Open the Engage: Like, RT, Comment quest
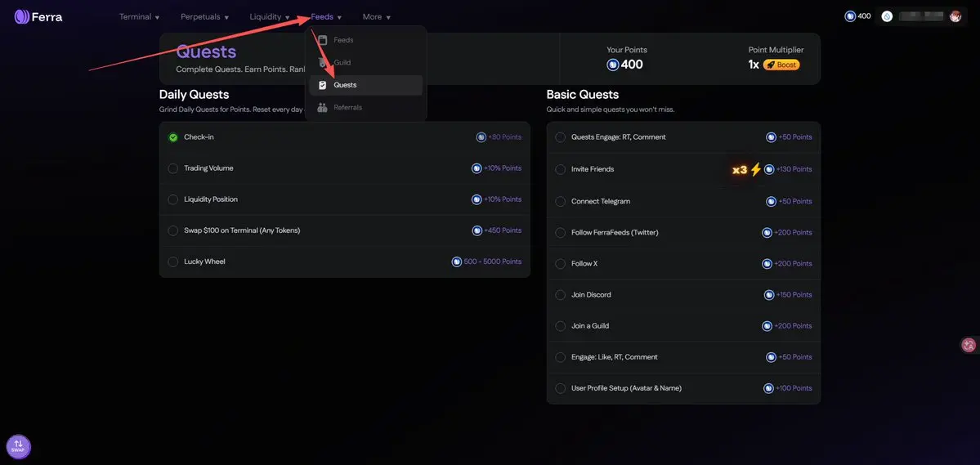The width and height of the screenshot is (980, 465). [x=683, y=357]
